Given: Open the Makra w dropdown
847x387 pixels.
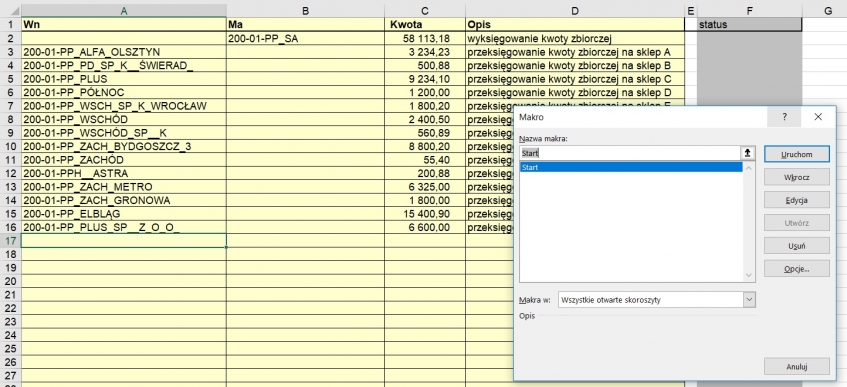Looking at the screenshot, I should coord(749,299).
